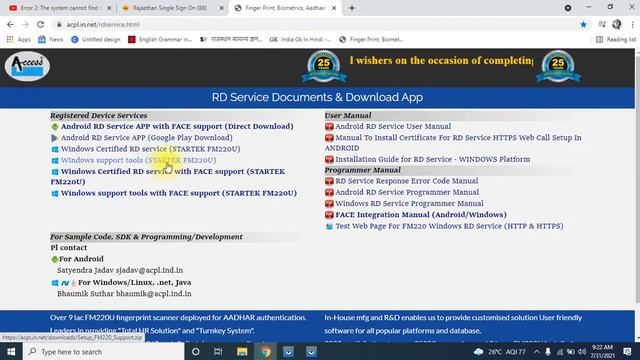Open the English Grammar bookmark
The height and width of the screenshot is (360, 640).
click(160, 40)
